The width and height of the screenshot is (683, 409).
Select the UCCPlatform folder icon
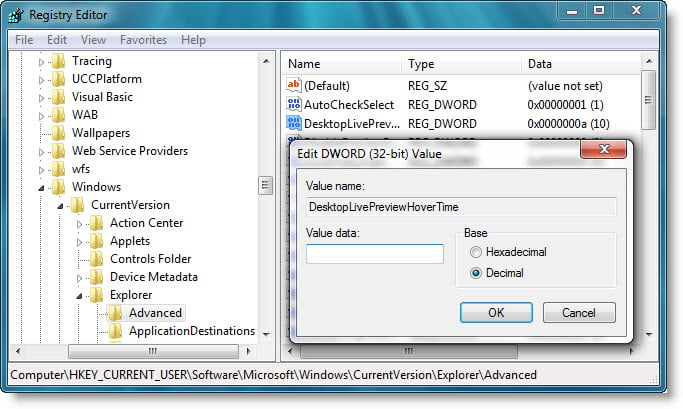tap(58, 79)
